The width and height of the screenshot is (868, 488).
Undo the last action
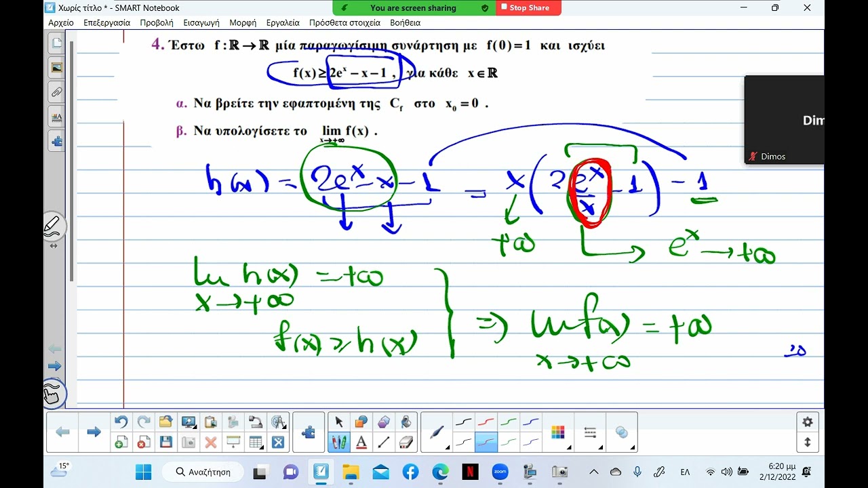coord(121,422)
